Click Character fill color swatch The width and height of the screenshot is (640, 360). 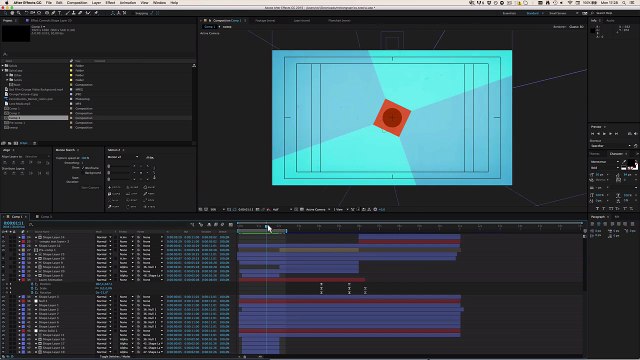coord(631,162)
